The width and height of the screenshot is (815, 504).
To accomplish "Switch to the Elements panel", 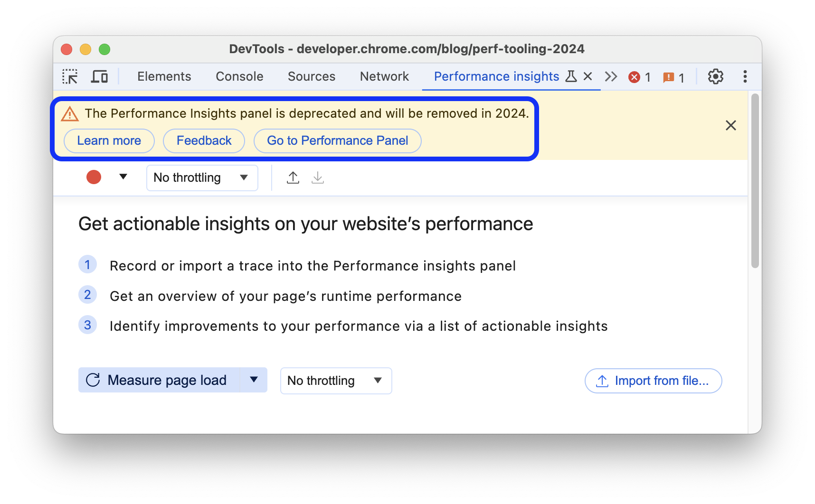I will (x=164, y=76).
